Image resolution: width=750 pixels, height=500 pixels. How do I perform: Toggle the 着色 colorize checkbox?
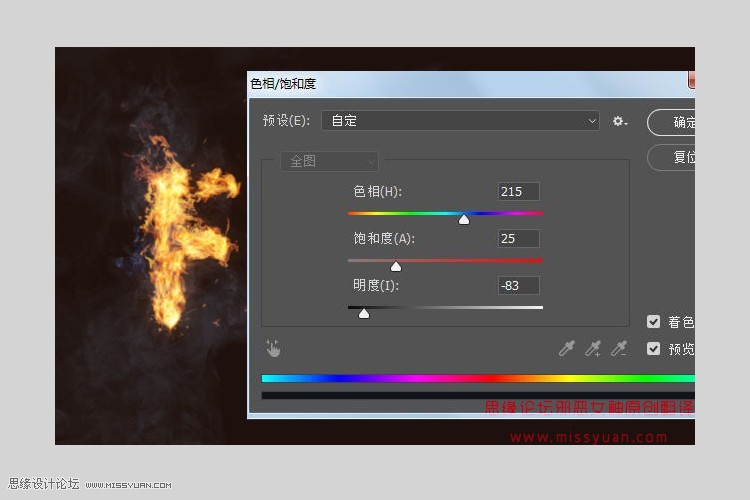(x=653, y=322)
